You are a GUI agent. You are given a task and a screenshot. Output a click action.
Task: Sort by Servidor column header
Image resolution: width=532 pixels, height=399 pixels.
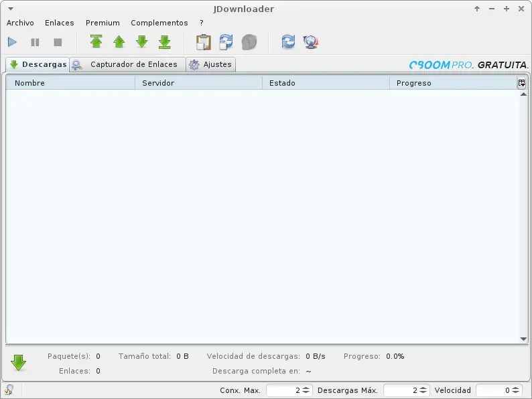[198, 83]
